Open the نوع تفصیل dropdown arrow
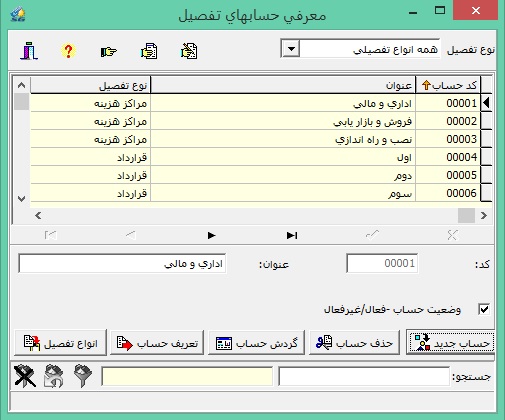Viewport: 505px width, 420px height. [291, 49]
